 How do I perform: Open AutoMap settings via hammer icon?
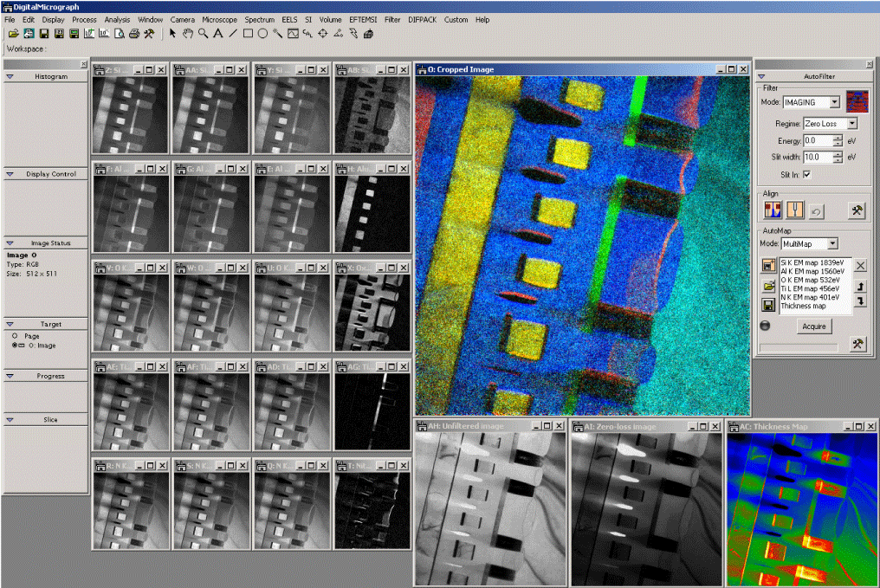857,344
